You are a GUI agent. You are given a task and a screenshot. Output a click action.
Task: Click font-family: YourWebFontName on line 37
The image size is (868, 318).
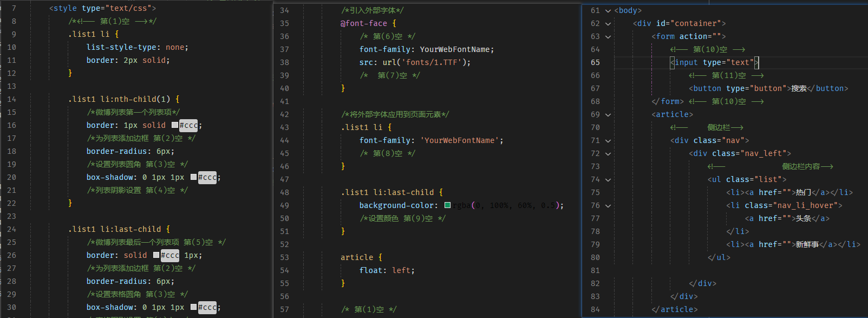tap(427, 49)
